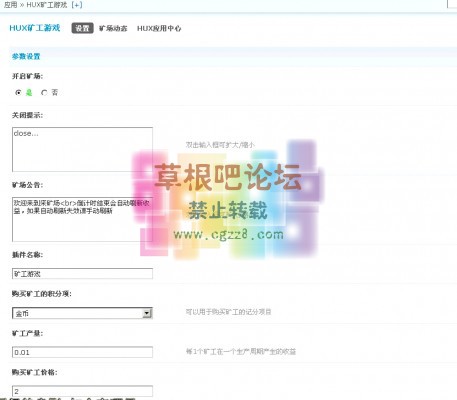Select the 是 radio button for 开启矿场
This screenshot has width=457, height=400.
(18, 92)
